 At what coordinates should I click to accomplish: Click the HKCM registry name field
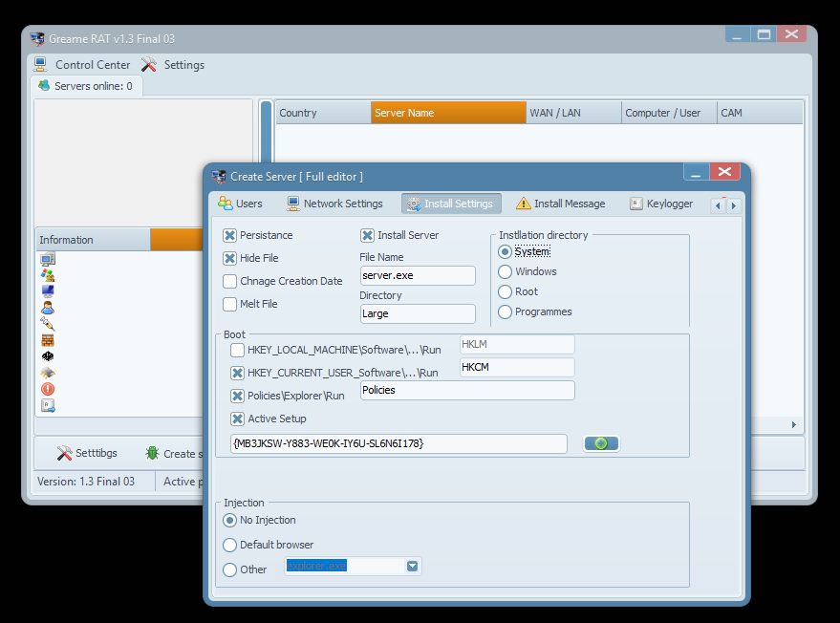(517, 368)
